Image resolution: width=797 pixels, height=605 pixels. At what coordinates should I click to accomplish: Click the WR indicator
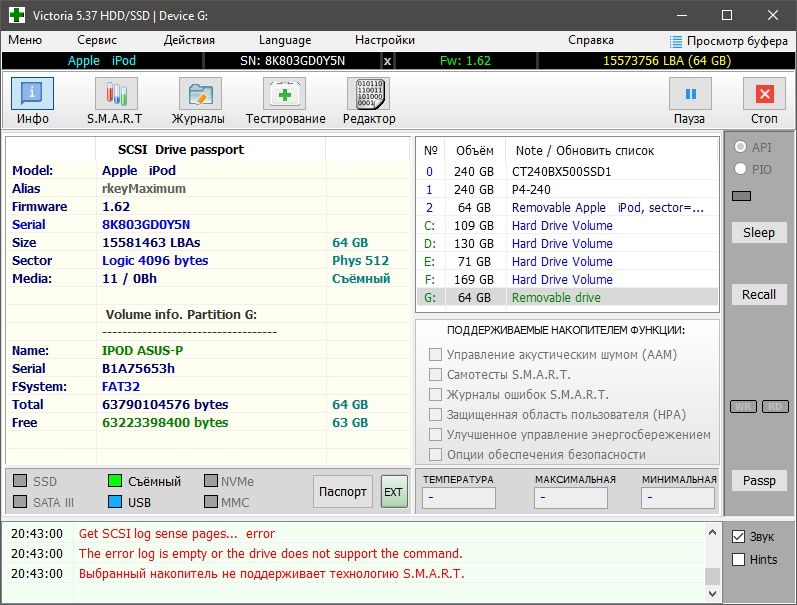coord(743,406)
